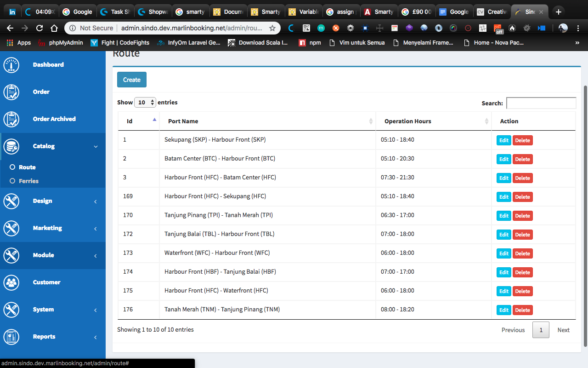Bookmark this page with star icon
The width and height of the screenshot is (588, 368).
point(272,28)
